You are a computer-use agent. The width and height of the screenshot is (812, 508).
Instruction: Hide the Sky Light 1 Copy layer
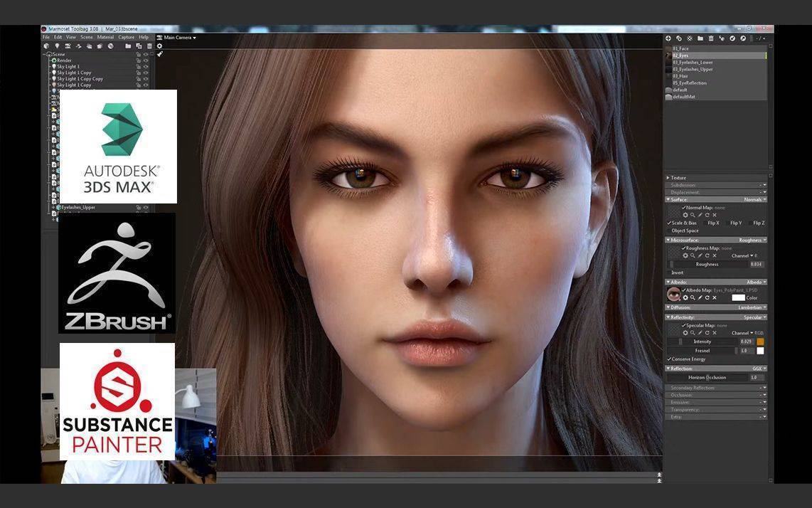point(145,73)
